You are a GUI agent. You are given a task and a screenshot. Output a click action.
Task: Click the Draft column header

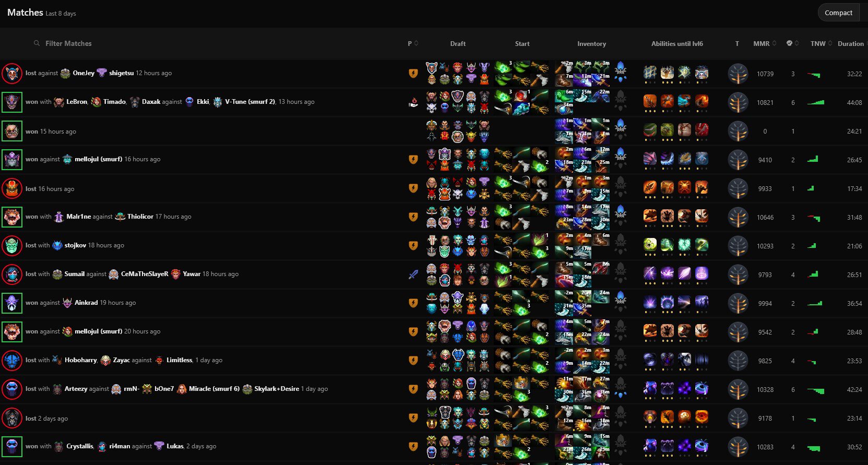click(x=458, y=44)
